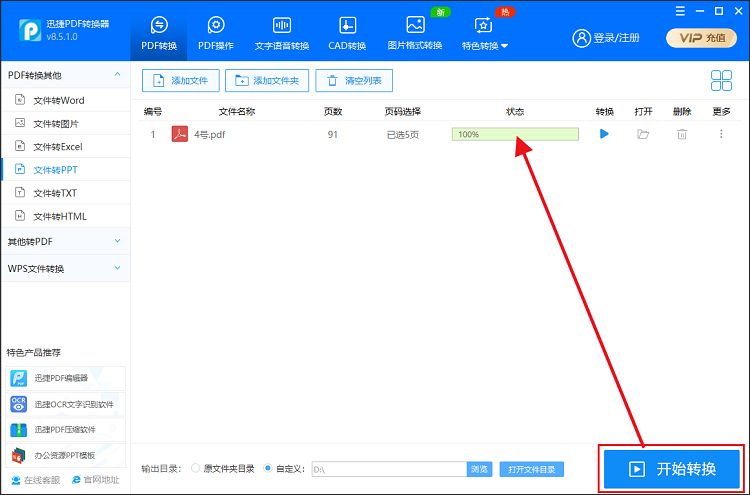Open the hamburger main menu icon
The height and width of the screenshot is (495, 750).
pos(680,11)
